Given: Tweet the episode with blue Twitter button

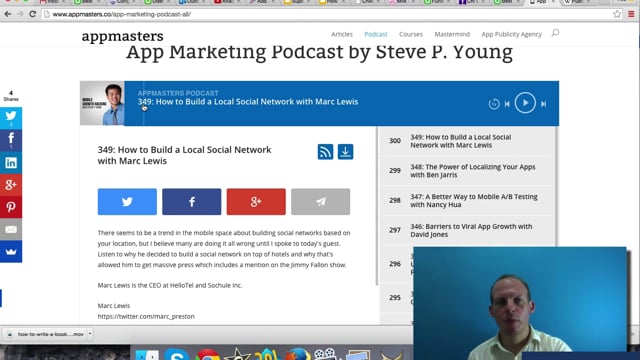Looking at the screenshot, I should (127, 202).
